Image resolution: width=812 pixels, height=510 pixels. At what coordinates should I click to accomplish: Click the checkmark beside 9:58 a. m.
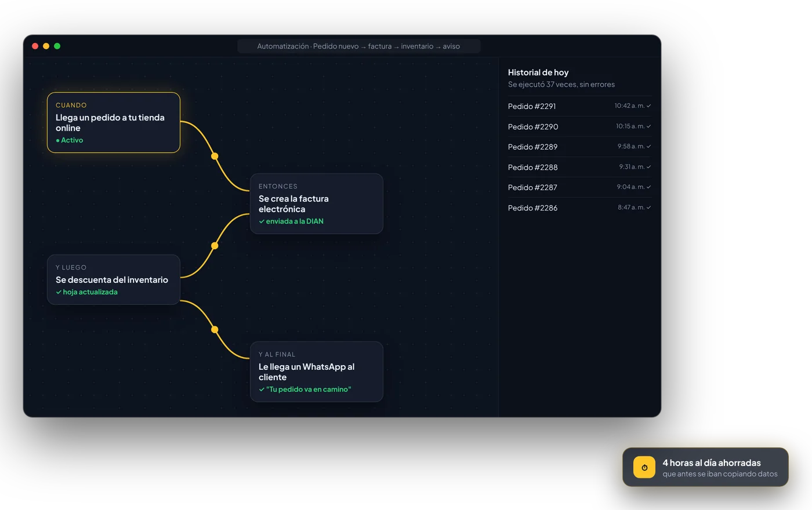point(648,147)
